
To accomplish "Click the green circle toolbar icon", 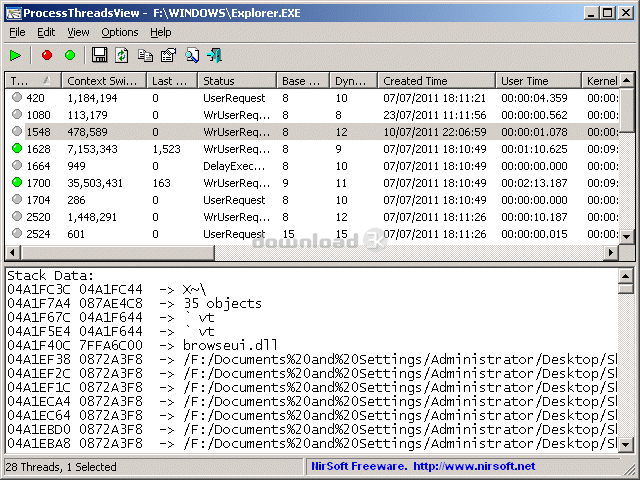I will pos(69,55).
